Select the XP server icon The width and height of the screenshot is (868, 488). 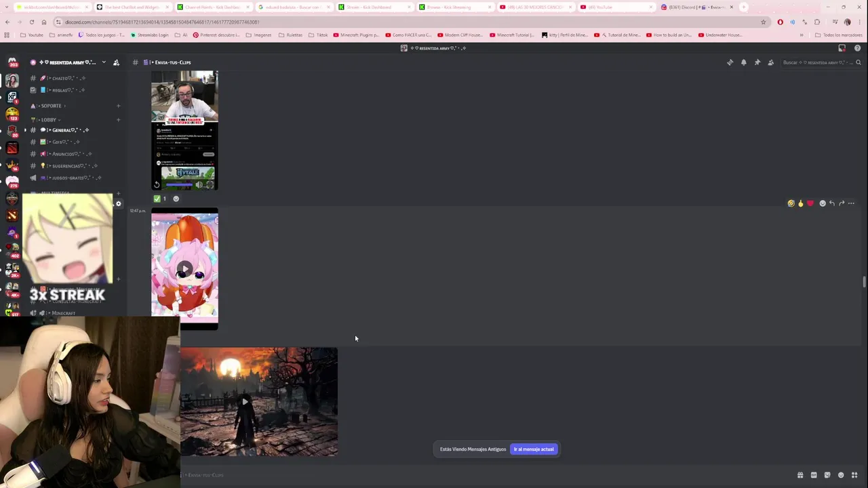[x=12, y=96]
